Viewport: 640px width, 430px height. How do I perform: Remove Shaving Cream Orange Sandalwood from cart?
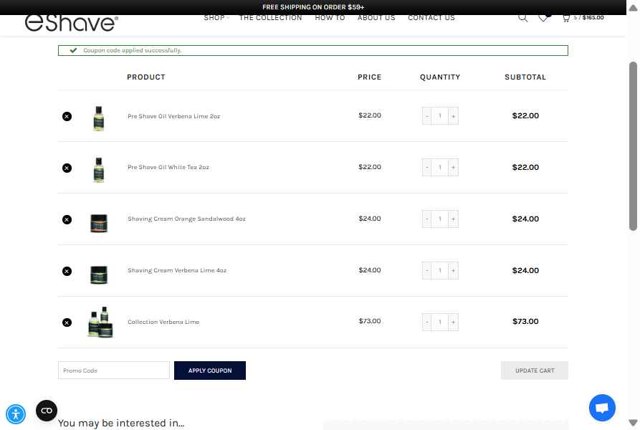coord(67,219)
